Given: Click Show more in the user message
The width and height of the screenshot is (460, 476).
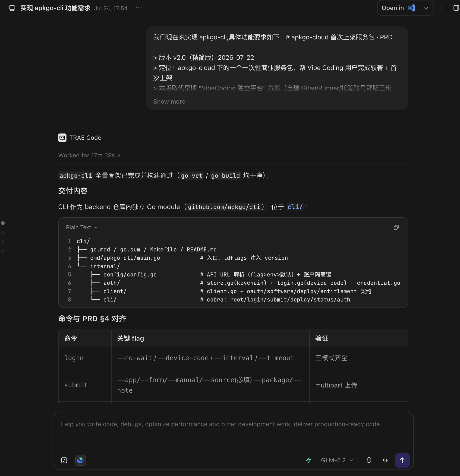Looking at the screenshot, I should [169, 102].
